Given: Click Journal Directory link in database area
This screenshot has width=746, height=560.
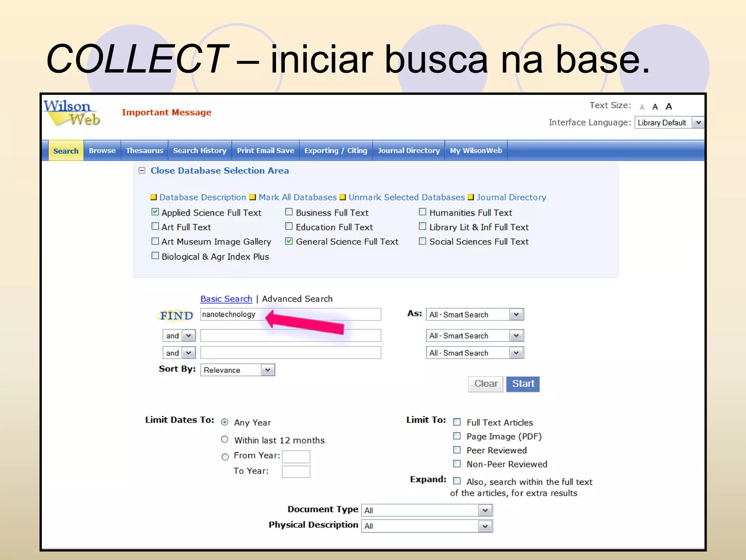Looking at the screenshot, I should click(x=511, y=197).
